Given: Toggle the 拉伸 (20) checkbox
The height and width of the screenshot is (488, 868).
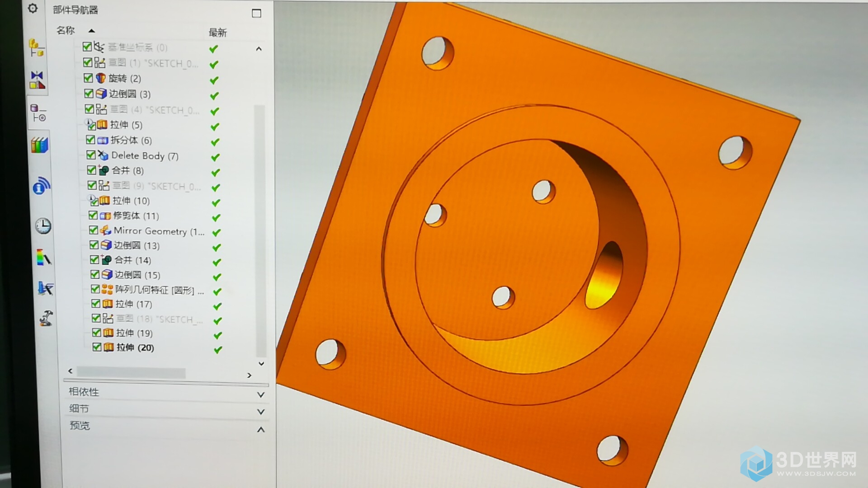Looking at the screenshot, I should pyautogui.click(x=97, y=347).
